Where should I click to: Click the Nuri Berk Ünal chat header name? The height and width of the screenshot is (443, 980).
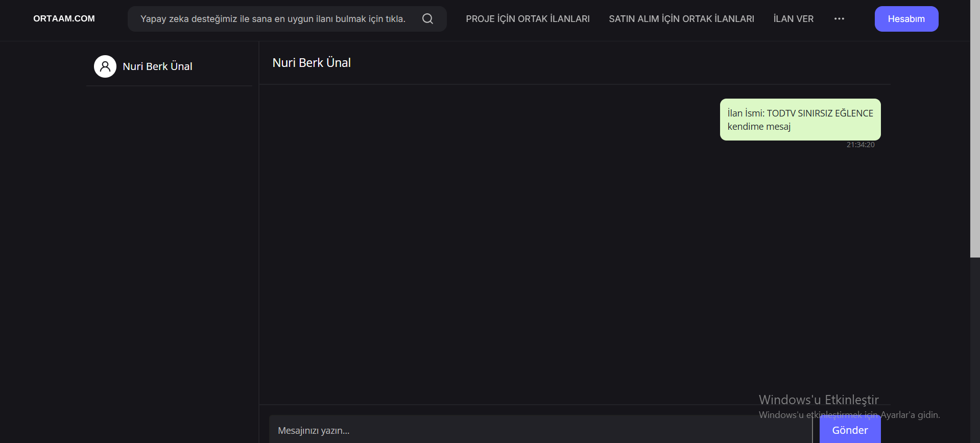(312, 63)
